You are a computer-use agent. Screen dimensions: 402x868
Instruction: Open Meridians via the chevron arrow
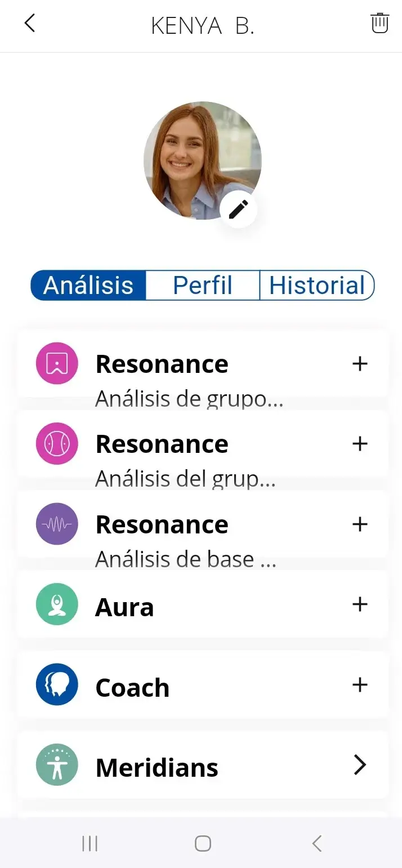coord(360,765)
